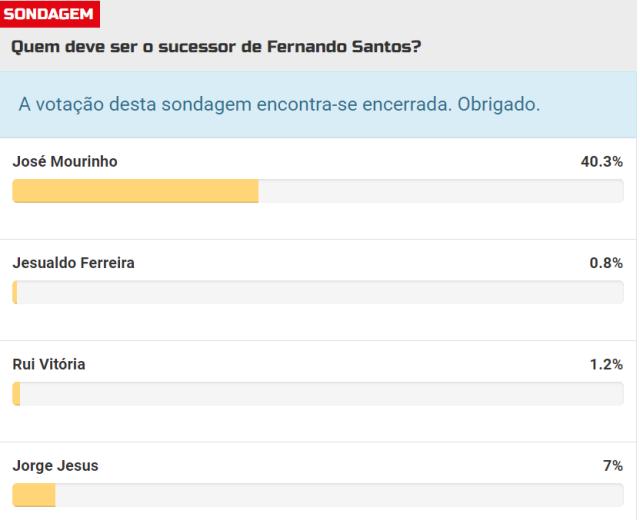Click the red SONDAGEM label

coord(53,15)
